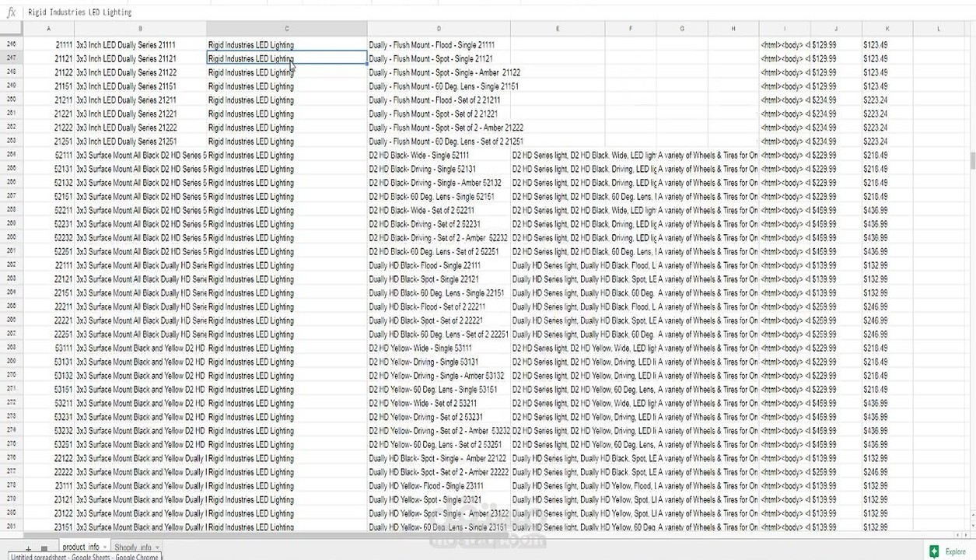Select column E header
This screenshot has width=976, height=560.
(558, 29)
